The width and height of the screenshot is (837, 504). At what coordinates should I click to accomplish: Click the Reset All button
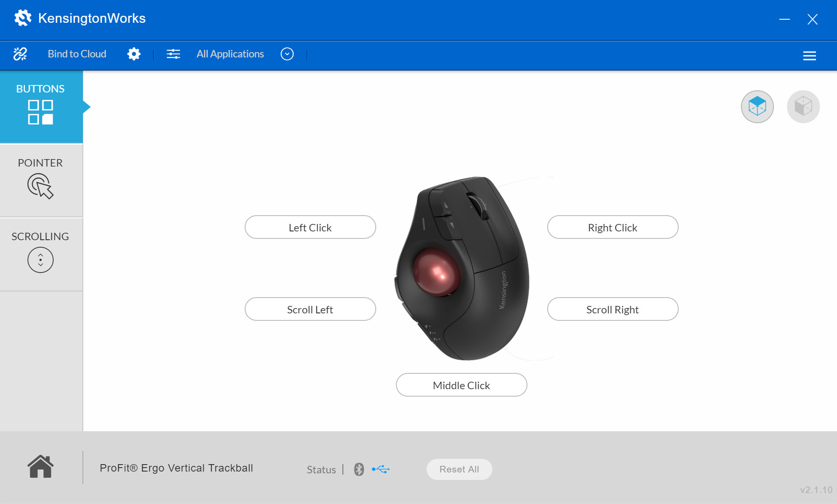(x=459, y=469)
